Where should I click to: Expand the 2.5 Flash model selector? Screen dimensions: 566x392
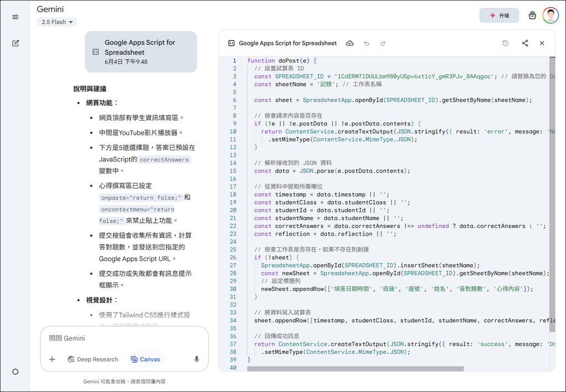point(57,22)
